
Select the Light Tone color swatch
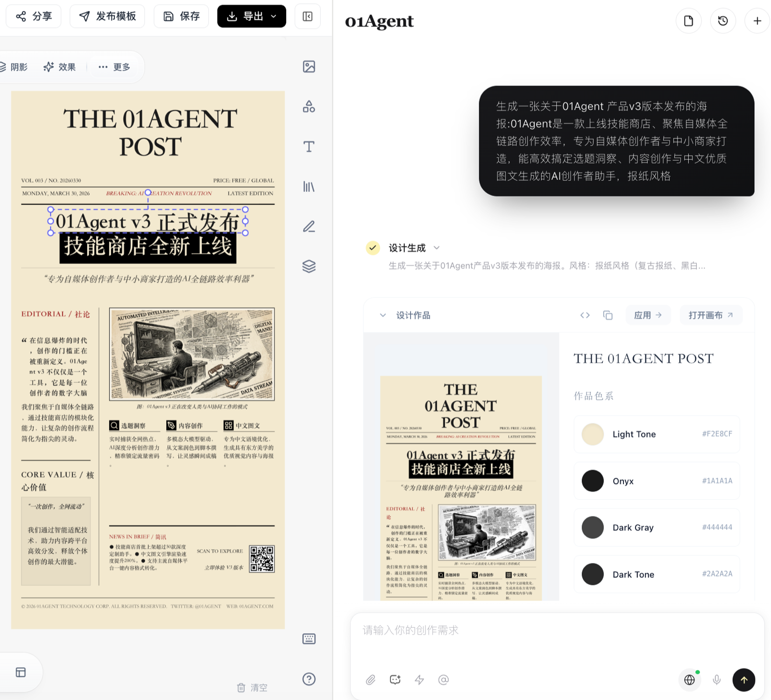coord(593,434)
